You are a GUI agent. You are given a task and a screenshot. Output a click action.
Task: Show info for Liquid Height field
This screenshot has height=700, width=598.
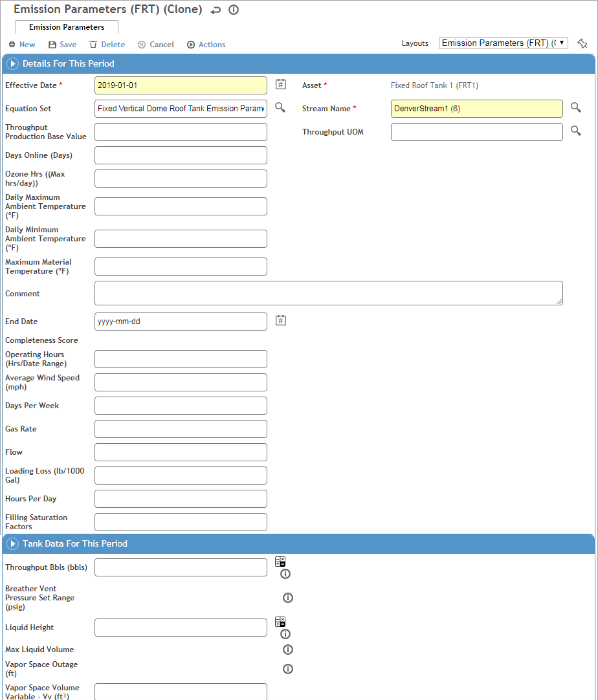(285, 634)
